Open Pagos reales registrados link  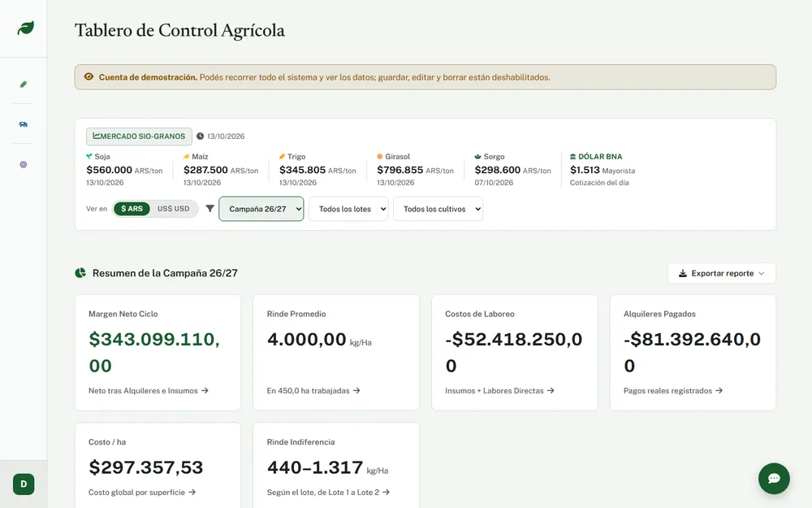click(x=673, y=390)
